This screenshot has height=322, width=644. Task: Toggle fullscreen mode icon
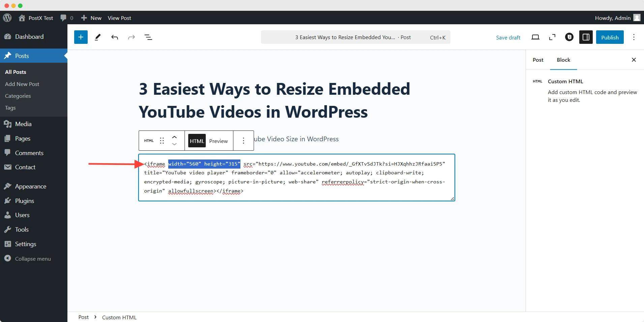(552, 37)
